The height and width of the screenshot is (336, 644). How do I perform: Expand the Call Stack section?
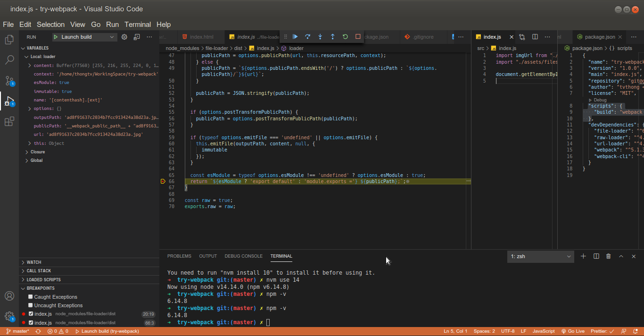pos(39,271)
